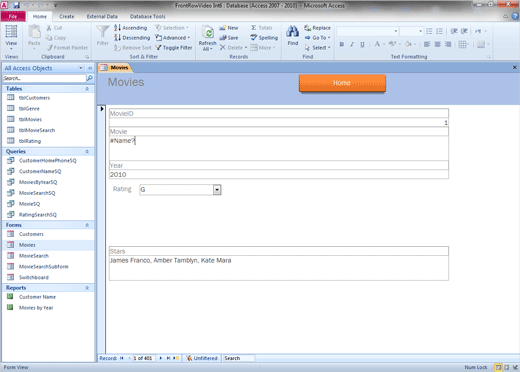Open the Delete dropdown arrow
The height and width of the screenshot is (372, 520).
coord(246,48)
